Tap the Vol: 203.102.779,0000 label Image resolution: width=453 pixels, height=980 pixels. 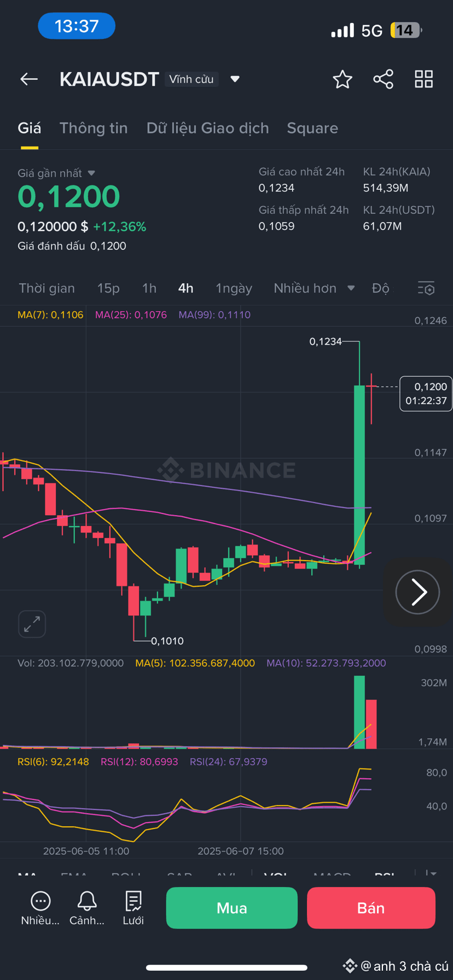click(x=71, y=663)
